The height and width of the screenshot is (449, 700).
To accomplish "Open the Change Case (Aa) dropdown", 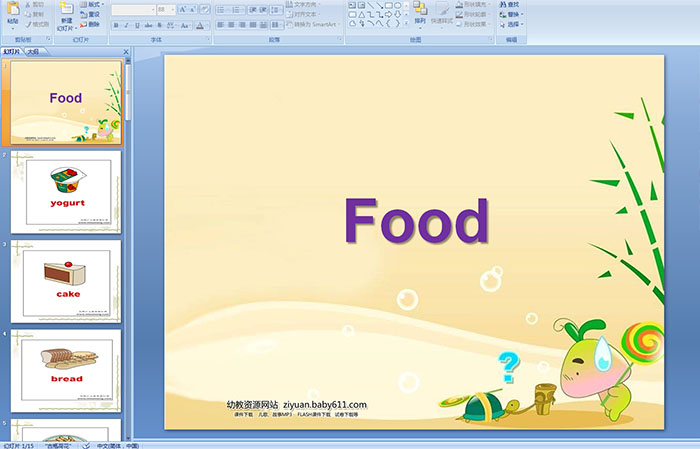I will [185, 25].
